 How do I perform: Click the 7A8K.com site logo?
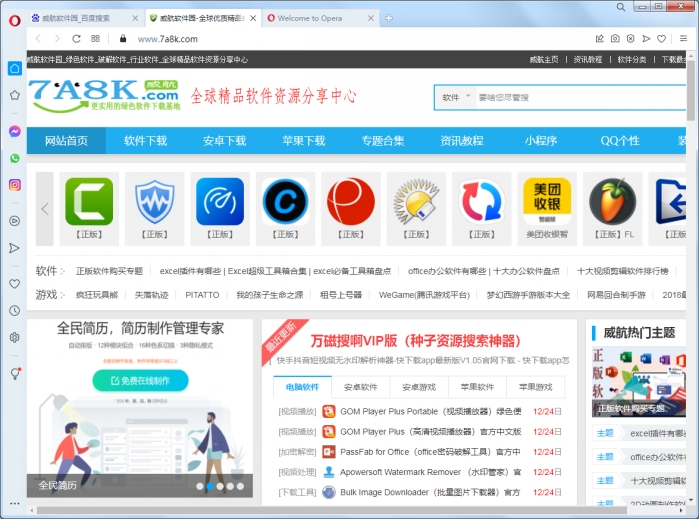pyautogui.click(x=104, y=96)
